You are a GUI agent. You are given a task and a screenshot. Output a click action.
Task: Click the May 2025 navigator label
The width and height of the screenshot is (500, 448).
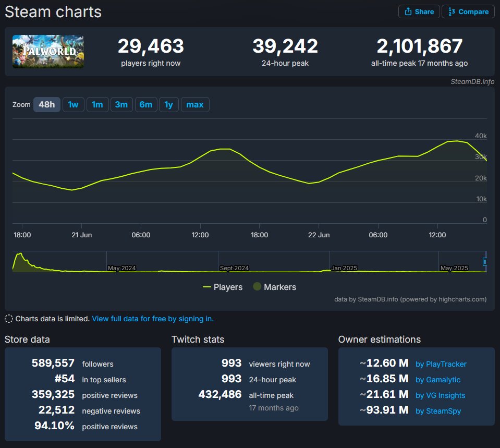(454, 268)
